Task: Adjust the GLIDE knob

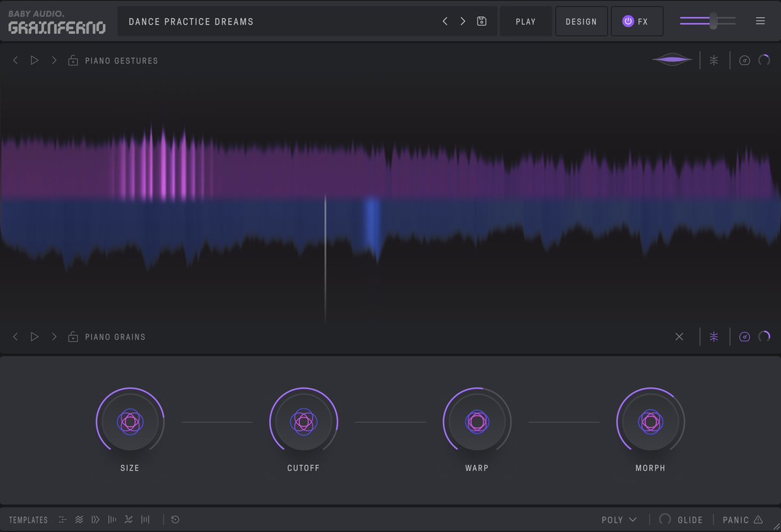Action: (x=665, y=519)
